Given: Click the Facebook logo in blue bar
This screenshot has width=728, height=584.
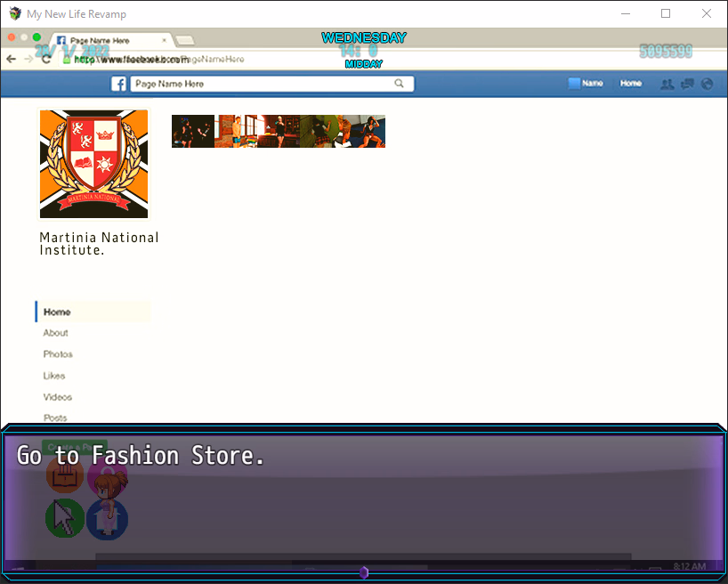Looking at the screenshot, I should 118,84.
